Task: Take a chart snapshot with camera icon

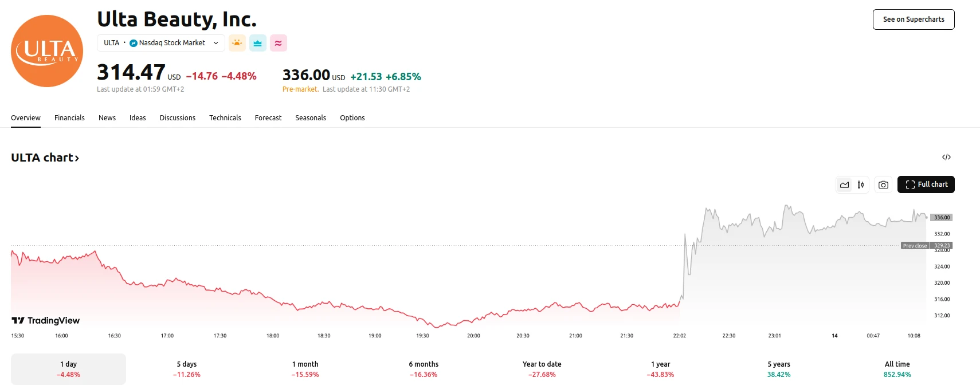Action: pos(884,184)
